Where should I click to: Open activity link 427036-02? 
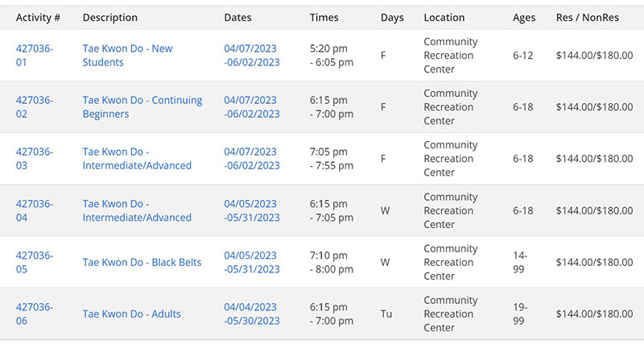coord(34,106)
